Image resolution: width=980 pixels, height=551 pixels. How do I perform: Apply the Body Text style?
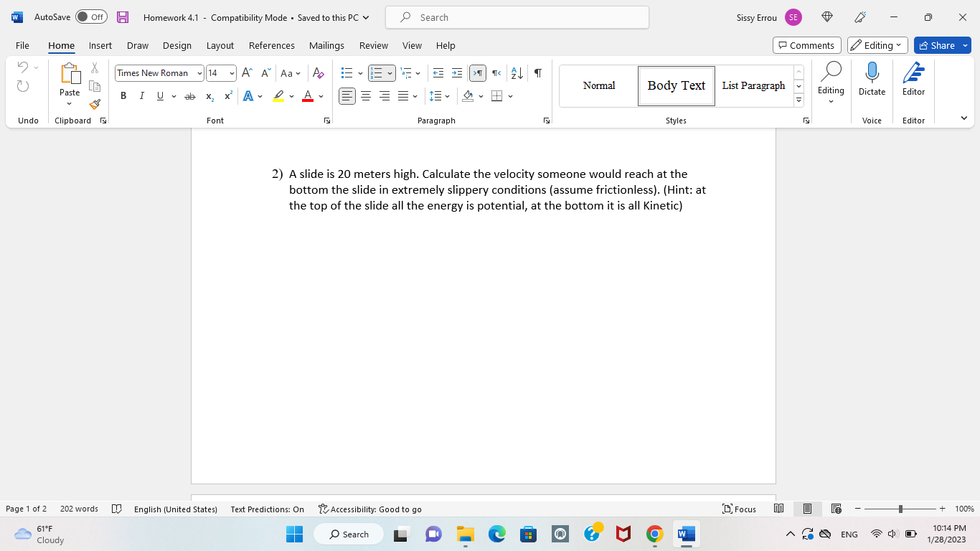(675, 85)
